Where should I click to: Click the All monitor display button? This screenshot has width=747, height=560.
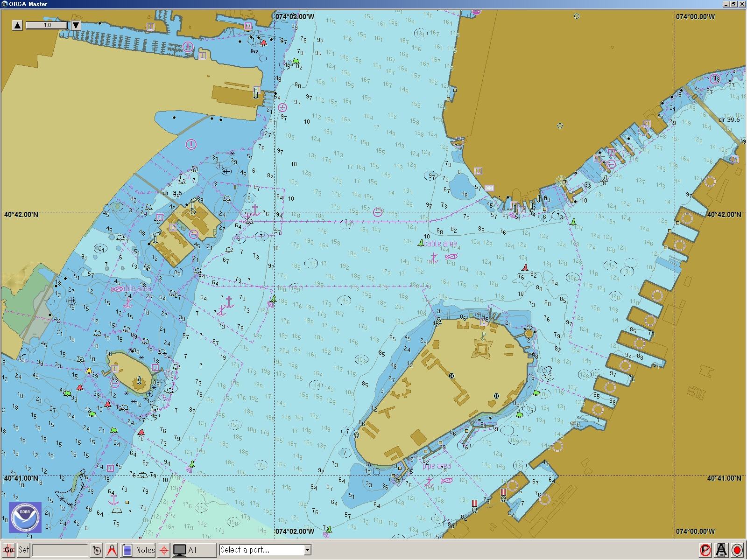[185, 550]
